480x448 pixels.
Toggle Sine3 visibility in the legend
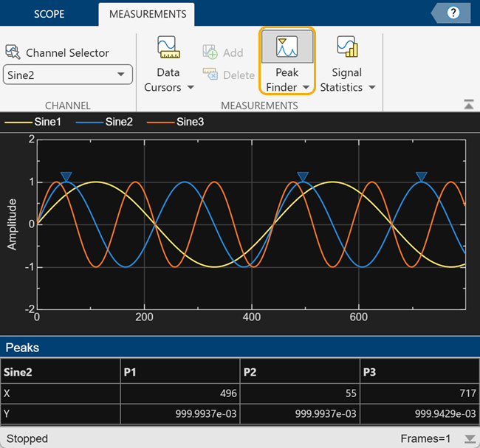175,122
